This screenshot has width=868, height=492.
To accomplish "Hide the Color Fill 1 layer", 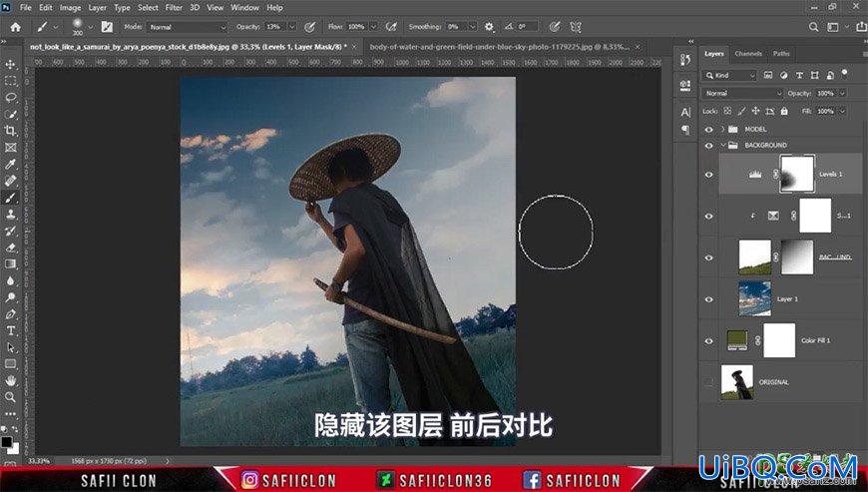I will pos(708,341).
